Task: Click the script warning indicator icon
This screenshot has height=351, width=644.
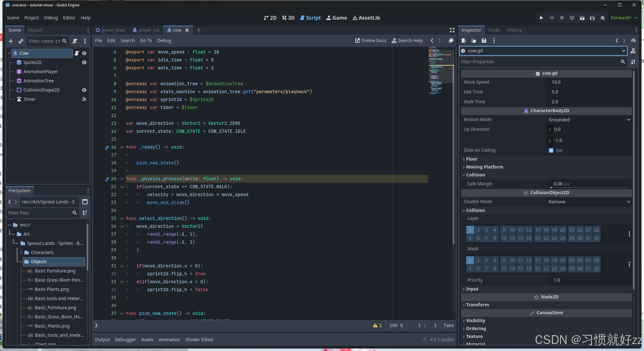Action: tap(375, 325)
